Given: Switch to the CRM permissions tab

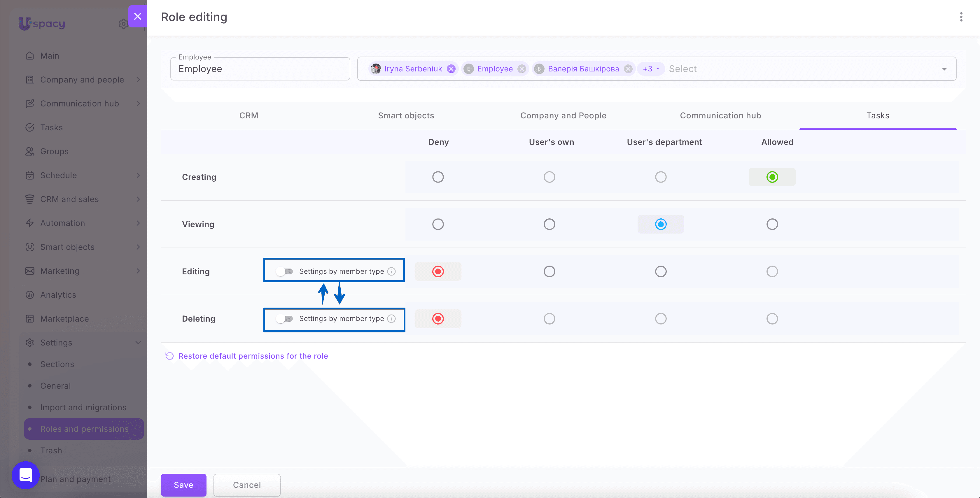Looking at the screenshot, I should pos(249,116).
